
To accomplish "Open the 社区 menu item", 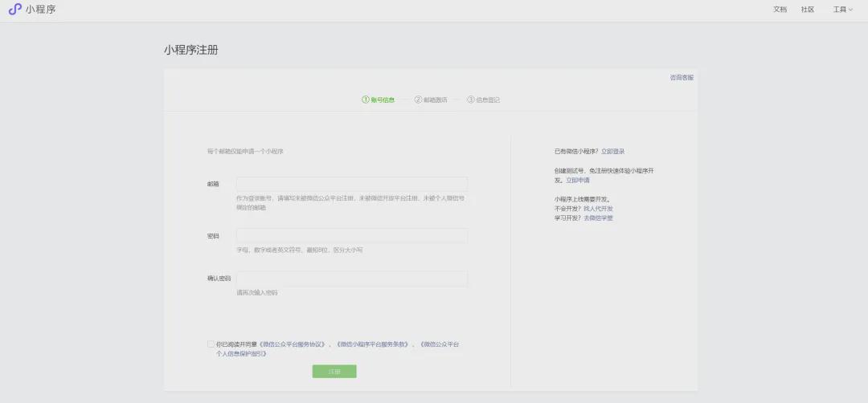I will (808, 10).
